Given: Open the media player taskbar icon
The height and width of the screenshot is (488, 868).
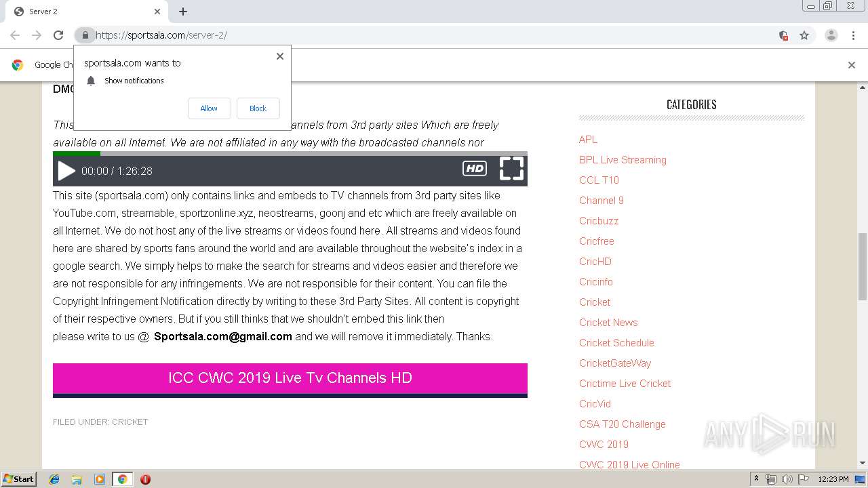Looking at the screenshot, I should 100,479.
